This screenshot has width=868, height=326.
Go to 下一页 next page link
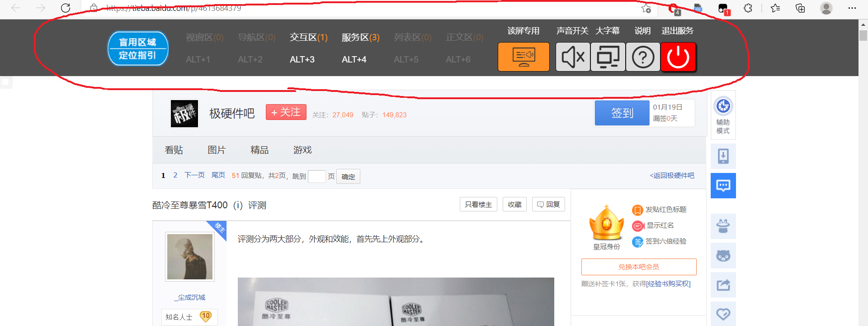pos(194,175)
